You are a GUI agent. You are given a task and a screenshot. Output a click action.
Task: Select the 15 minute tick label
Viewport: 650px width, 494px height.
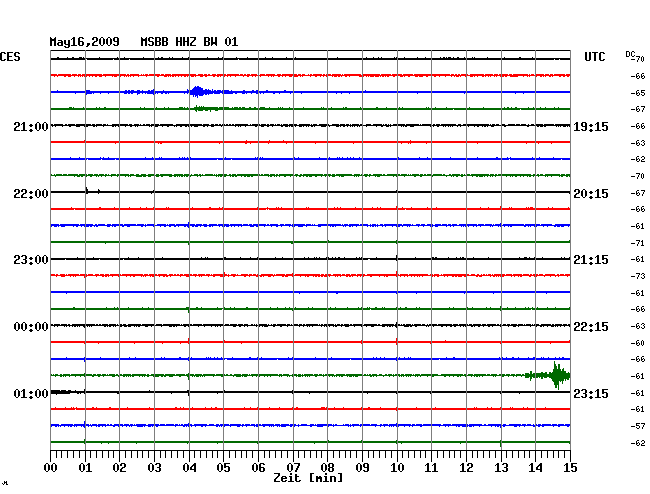pos(569,468)
